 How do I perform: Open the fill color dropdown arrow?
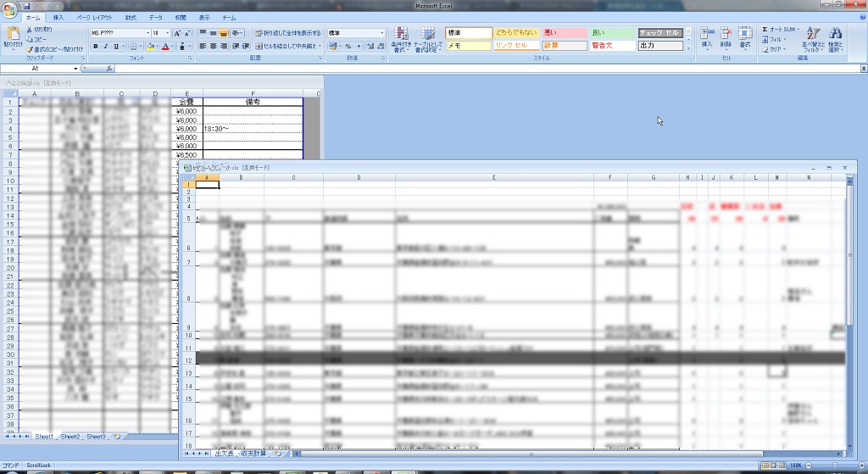click(x=157, y=47)
